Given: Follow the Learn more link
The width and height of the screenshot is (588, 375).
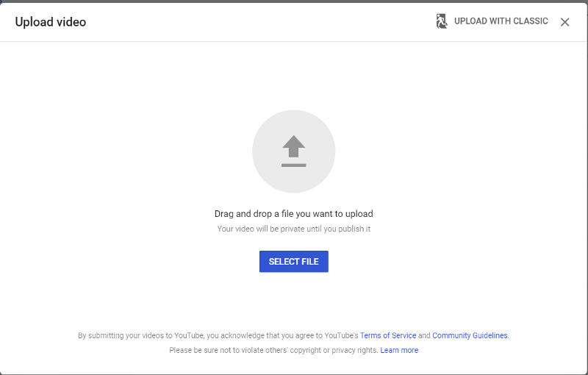Looking at the screenshot, I should tap(399, 350).
